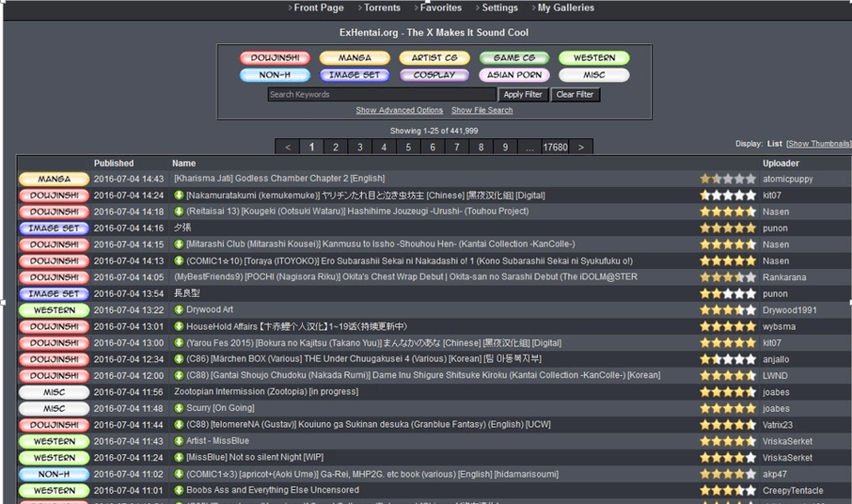Click star rating on Zootopian Intermission row

727,392
